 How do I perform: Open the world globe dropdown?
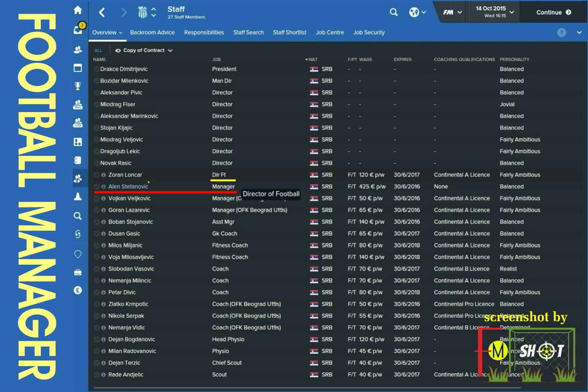pyautogui.click(x=417, y=13)
